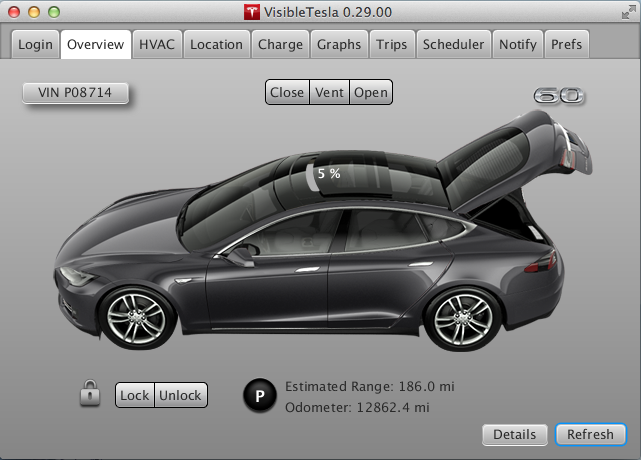Switch to the Login tab
641x460 pixels.
click(x=36, y=44)
